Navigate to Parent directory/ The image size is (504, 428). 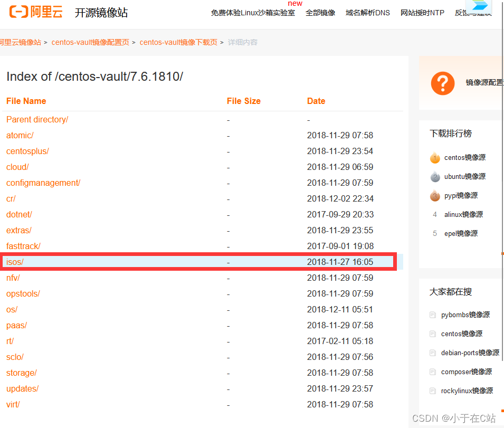(x=37, y=119)
